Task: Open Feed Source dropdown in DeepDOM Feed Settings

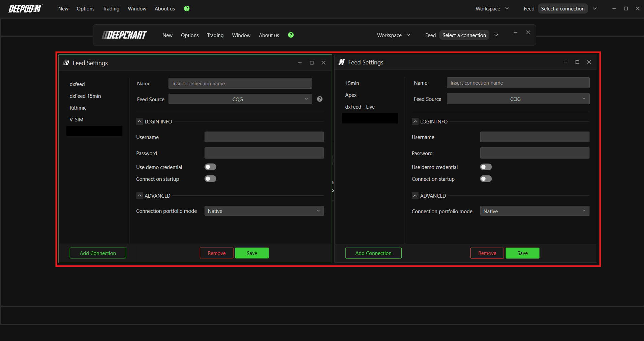Action: (x=518, y=99)
